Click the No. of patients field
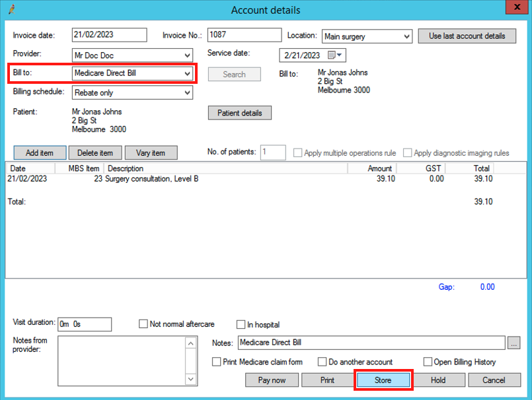This screenshot has width=532, height=400. (273, 152)
